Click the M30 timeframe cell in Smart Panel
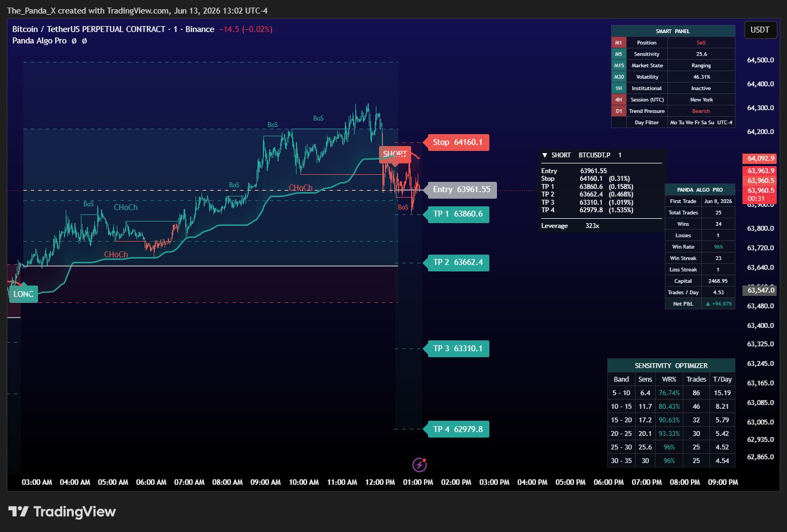 619,77
